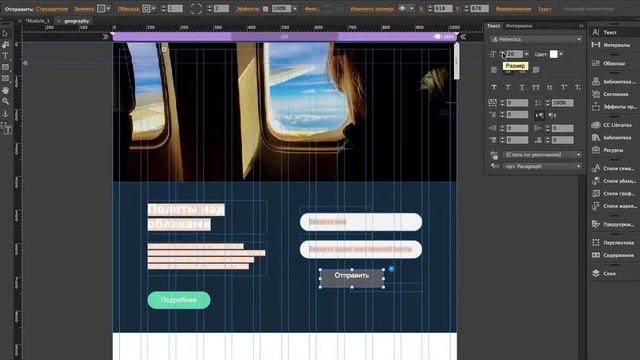Open the <p> Paragraph tag dropdown
This screenshot has width=640, height=360.
tap(542, 166)
